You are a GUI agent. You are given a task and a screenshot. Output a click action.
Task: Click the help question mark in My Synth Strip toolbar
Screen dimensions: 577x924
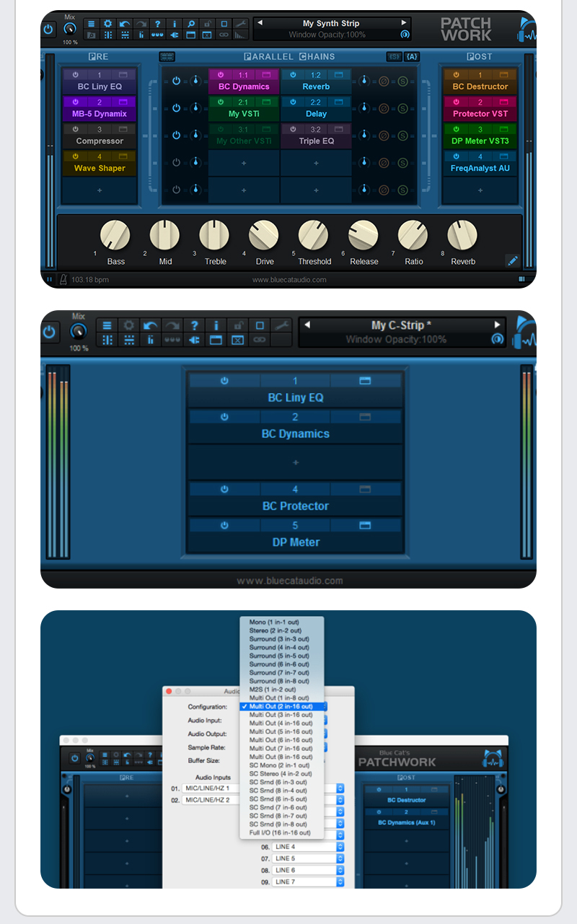coord(157,24)
